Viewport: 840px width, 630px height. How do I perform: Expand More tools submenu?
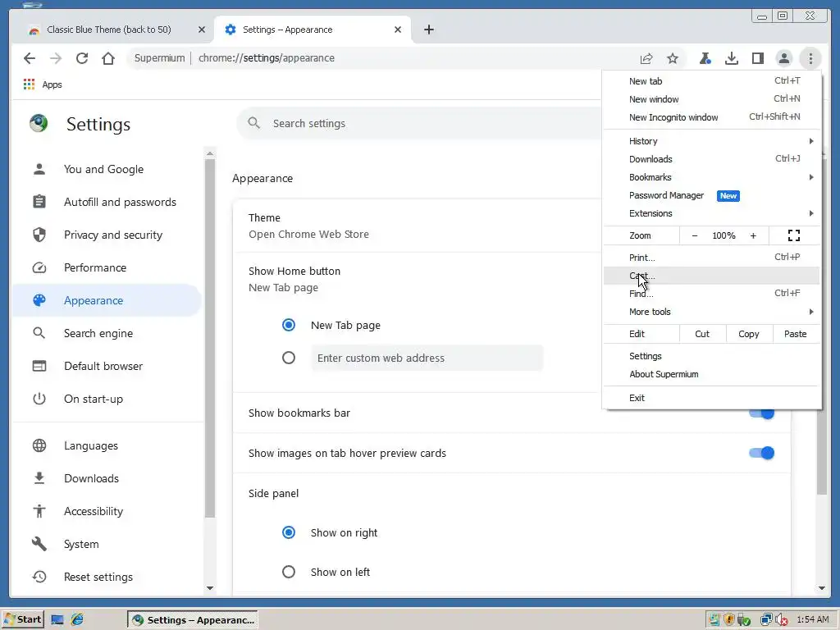[x=711, y=312]
